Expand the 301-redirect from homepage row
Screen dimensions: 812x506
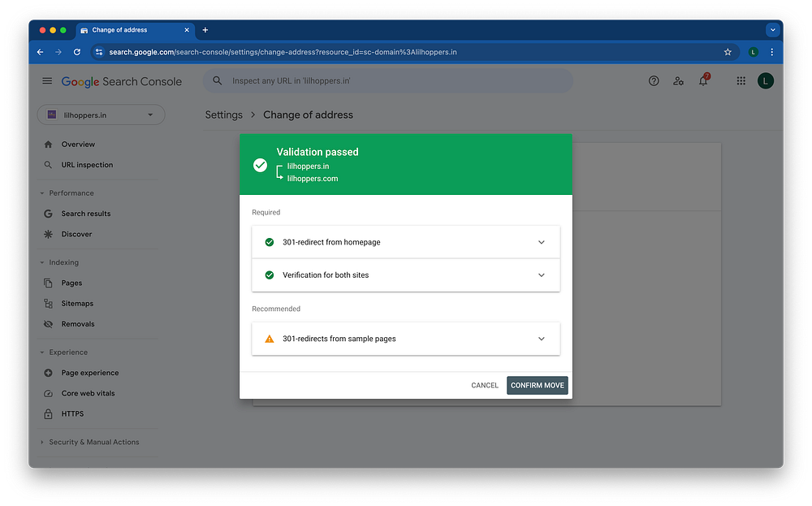pos(405,242)
